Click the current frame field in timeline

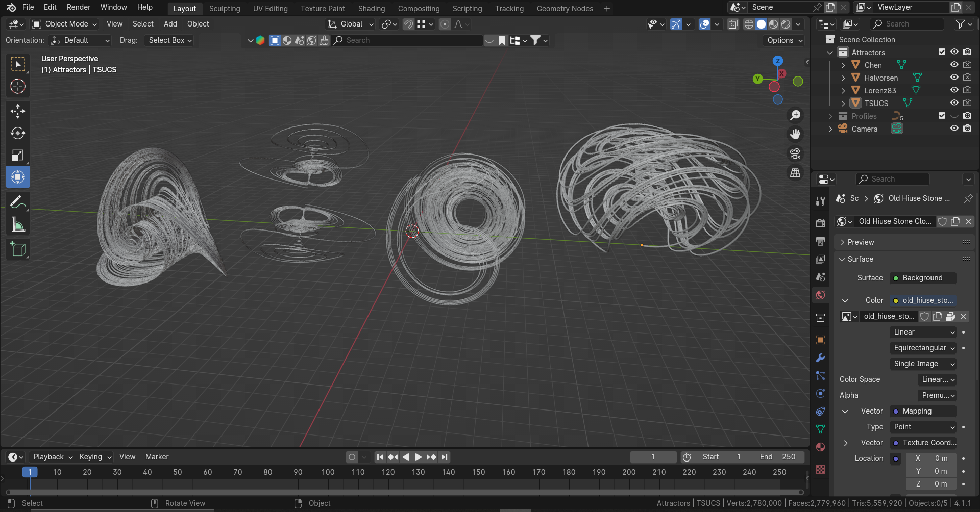click(x=653, y=457)
